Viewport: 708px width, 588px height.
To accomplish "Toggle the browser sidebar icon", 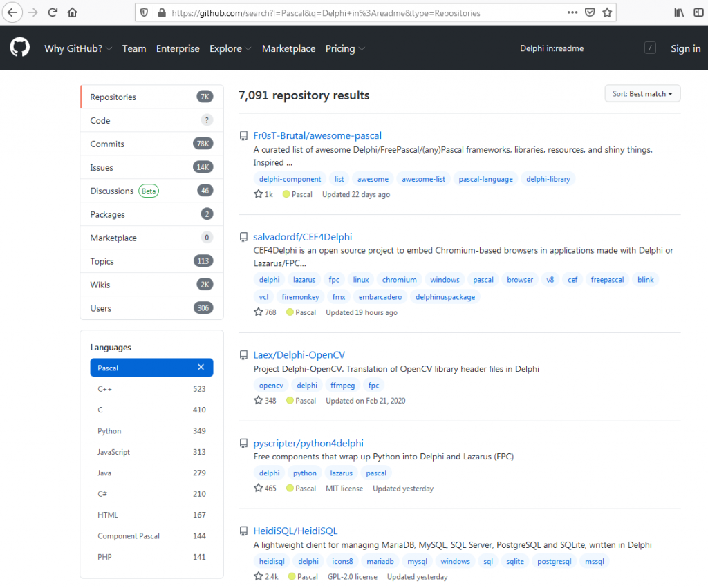I will (698, 12).
